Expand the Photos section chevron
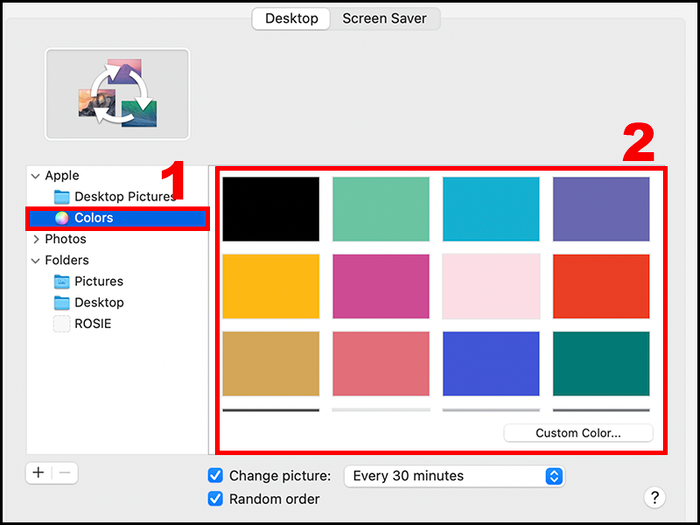Screen dimensions: 700x525 coord(36,239)
